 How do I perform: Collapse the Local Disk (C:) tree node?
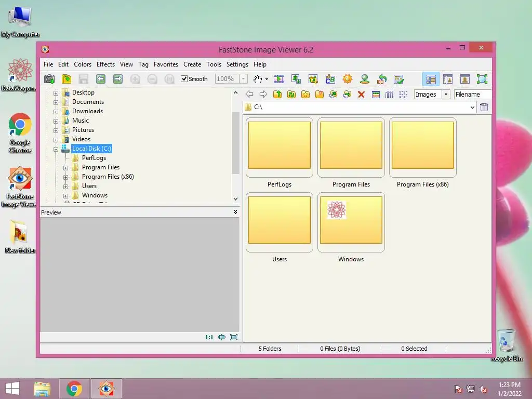click(x=56, y=149)
